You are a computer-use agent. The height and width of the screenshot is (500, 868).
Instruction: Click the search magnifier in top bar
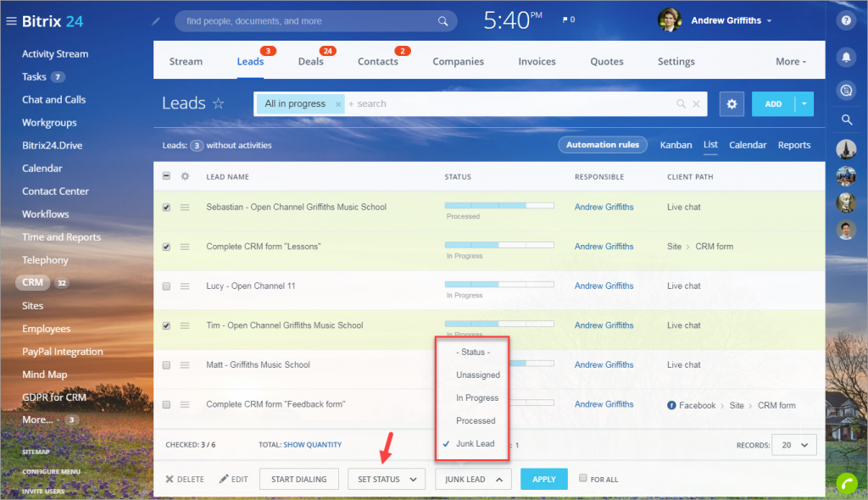(x=442, y=21)
